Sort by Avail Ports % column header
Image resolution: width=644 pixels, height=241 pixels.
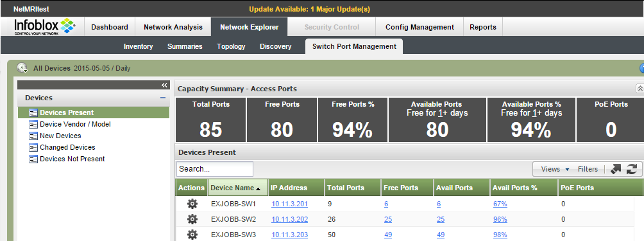(523, 188)
